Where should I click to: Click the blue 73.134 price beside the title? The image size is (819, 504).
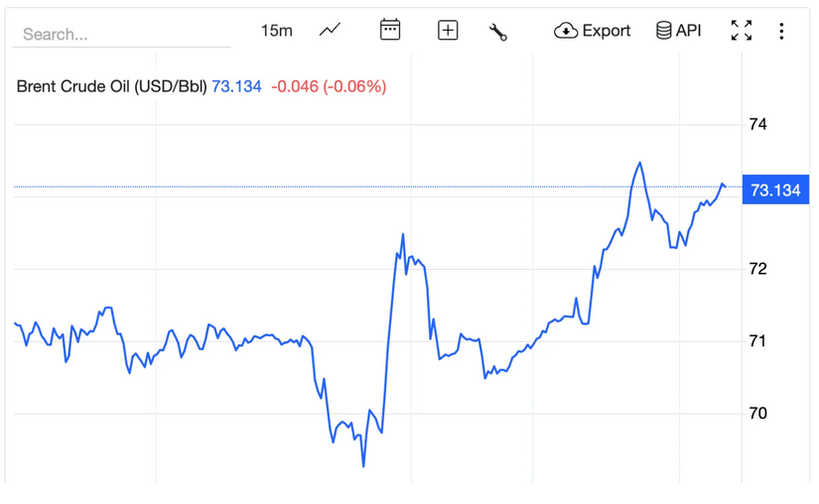(236, 86)
